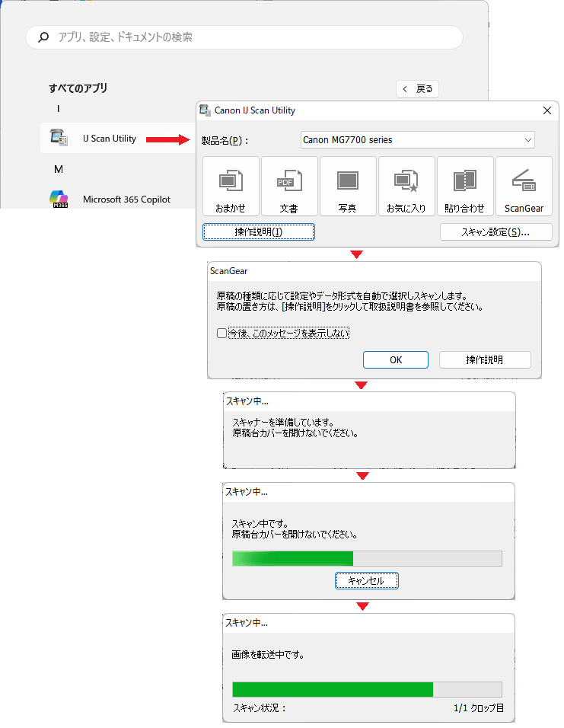
Task: Launch ScanGear from the scanner icon
Action: 524,186
